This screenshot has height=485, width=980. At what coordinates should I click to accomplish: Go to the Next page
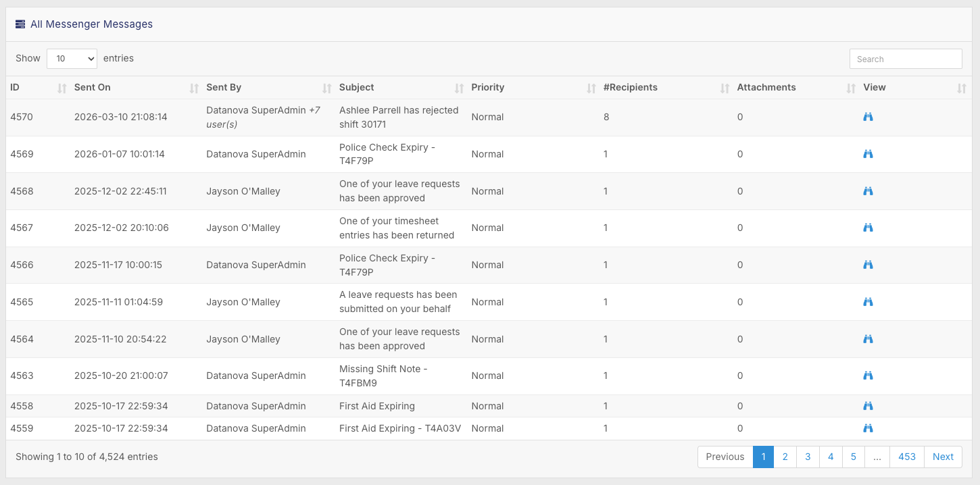tap(943, 457)
